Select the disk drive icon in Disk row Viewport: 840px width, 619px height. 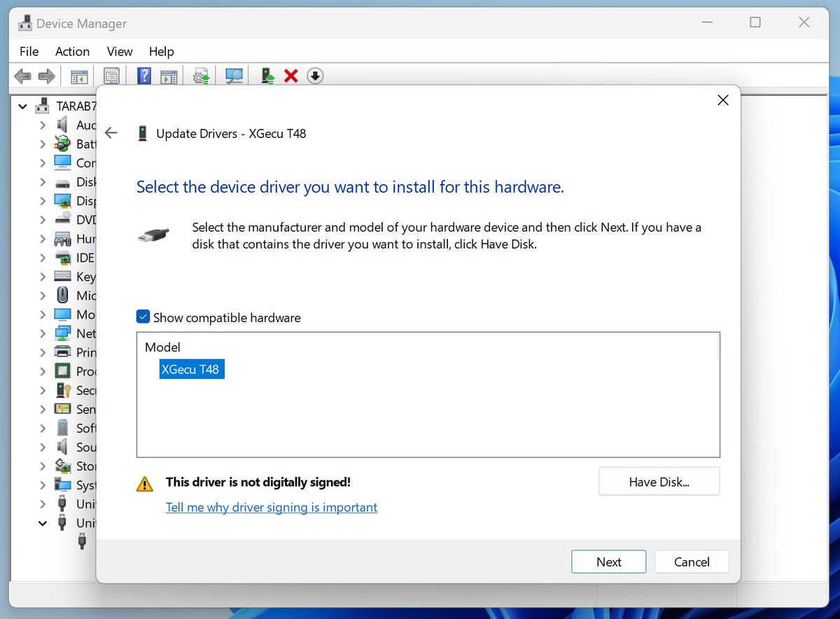click(62, 182)
